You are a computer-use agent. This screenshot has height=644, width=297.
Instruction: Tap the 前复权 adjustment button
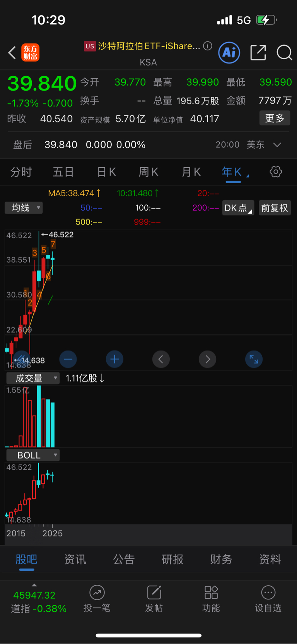[x=275, y=208]
